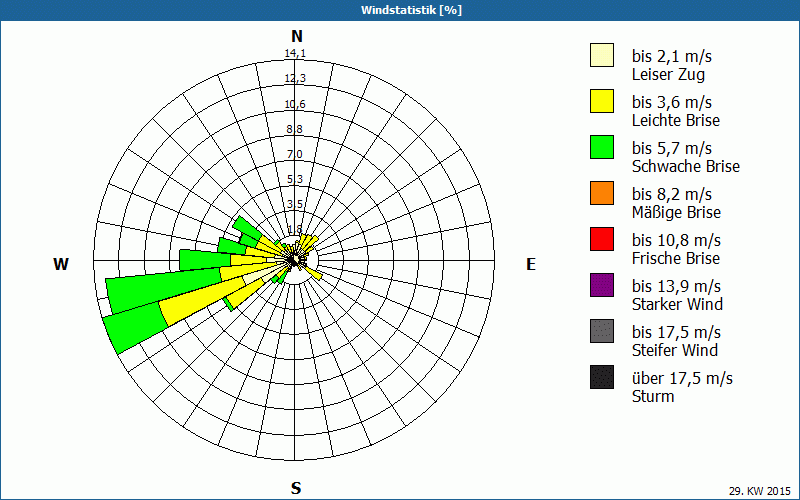Click the 'E' compass label
Viewport: 800px width, 500px height.
point(531,264)
